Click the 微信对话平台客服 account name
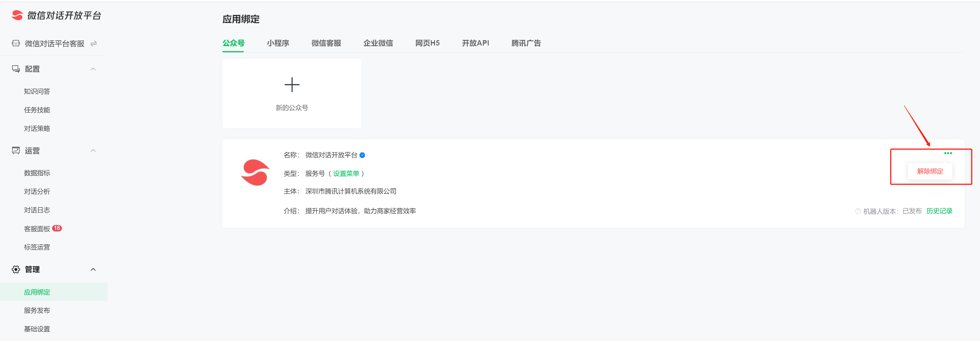The height and width of the screenshot is (341, 980). click(55, 44)
